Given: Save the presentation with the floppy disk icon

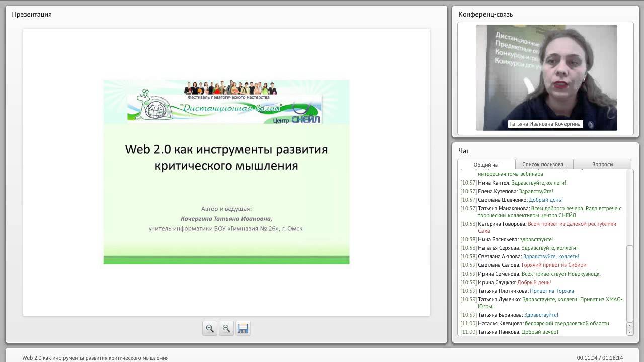Looking at the screenshot, I should (243, 328).
